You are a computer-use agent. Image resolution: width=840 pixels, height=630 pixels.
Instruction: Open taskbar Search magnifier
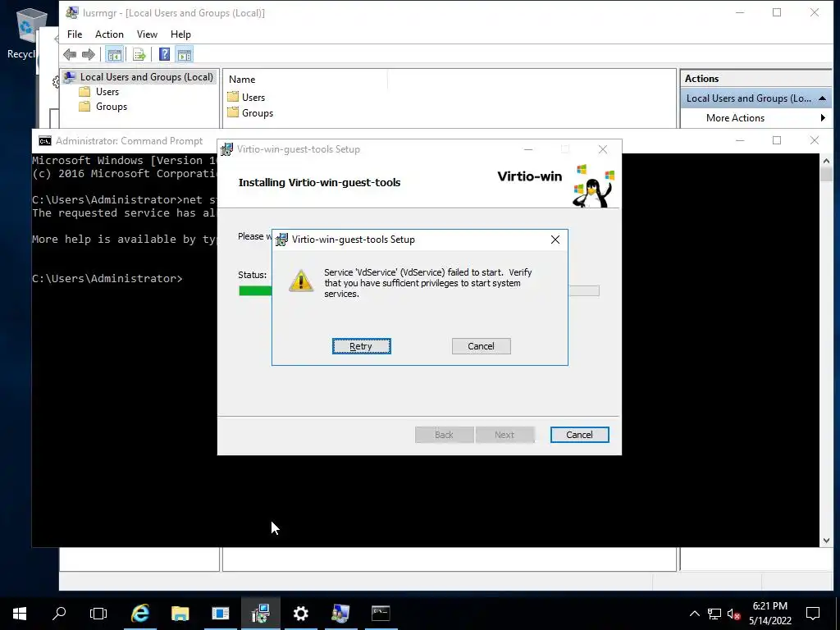(59, 614)
